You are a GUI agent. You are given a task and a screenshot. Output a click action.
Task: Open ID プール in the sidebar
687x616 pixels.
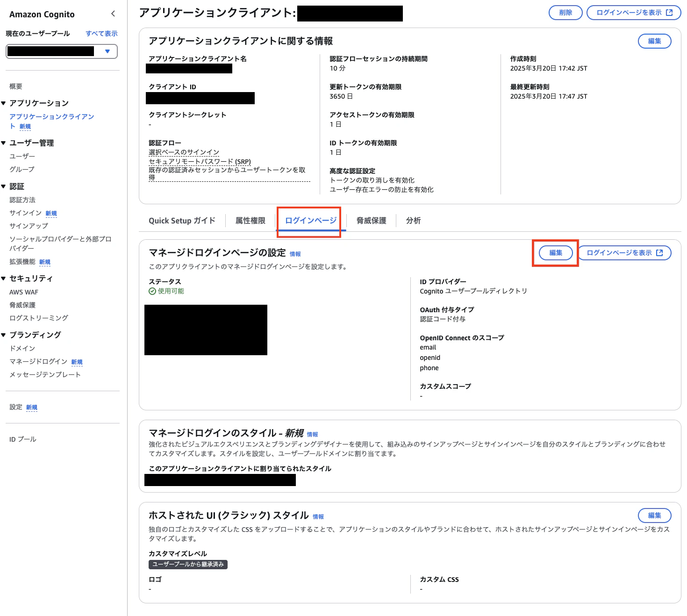pos(23,439)
